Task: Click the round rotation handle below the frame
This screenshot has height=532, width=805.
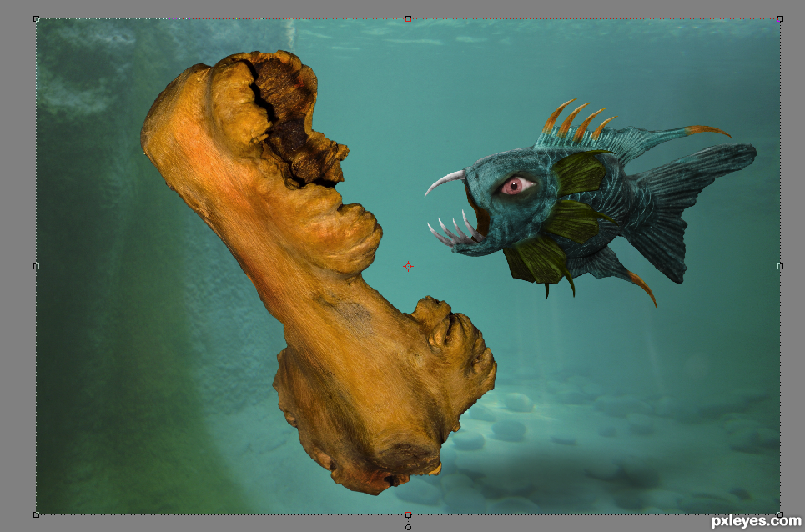Action: click(x=408, y=527)
